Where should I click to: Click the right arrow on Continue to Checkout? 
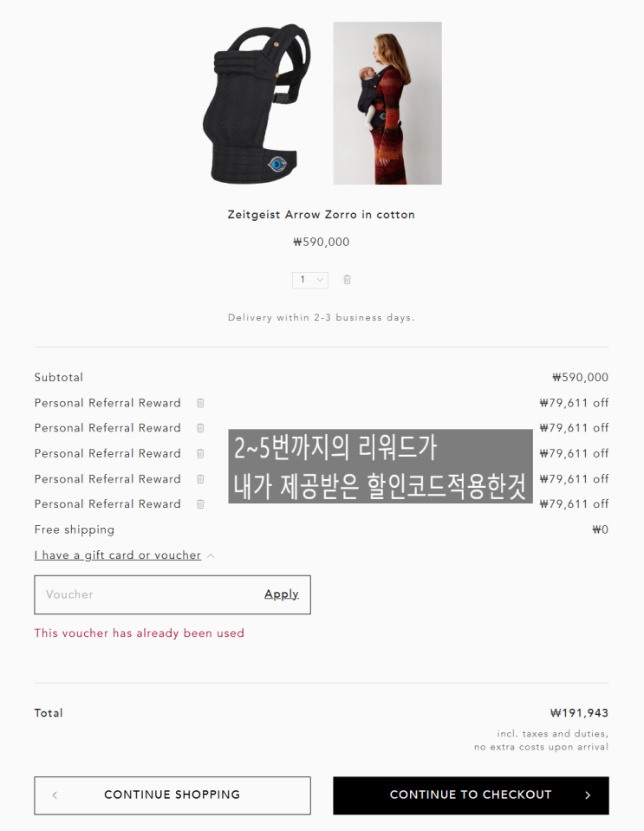point(588,795)
